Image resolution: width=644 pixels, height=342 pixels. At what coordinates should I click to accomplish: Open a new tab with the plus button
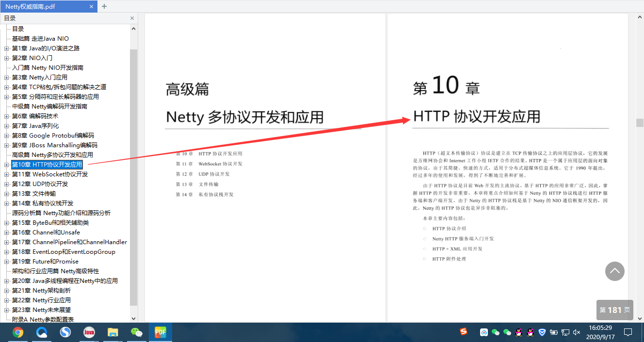104,6
